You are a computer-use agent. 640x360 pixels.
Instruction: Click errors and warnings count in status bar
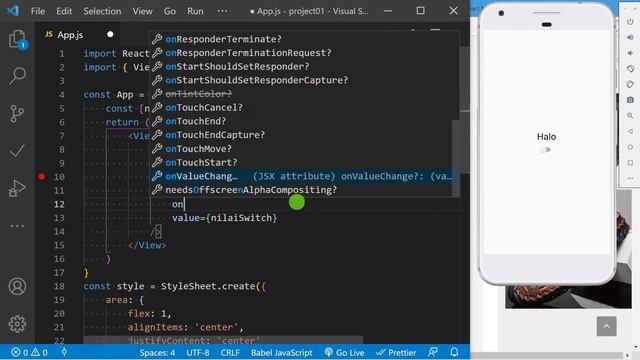pos(29,352)
